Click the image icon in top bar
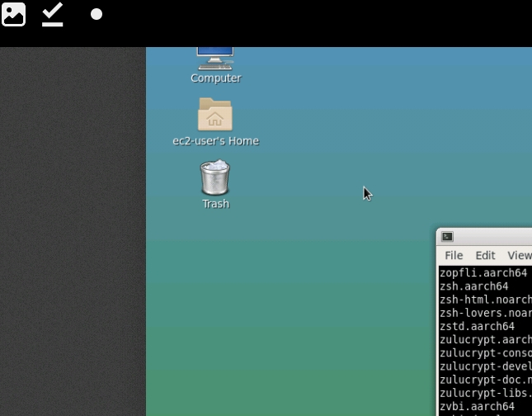Image resolution: width=532 pixels, height=416 pixels. coord(14,14)
